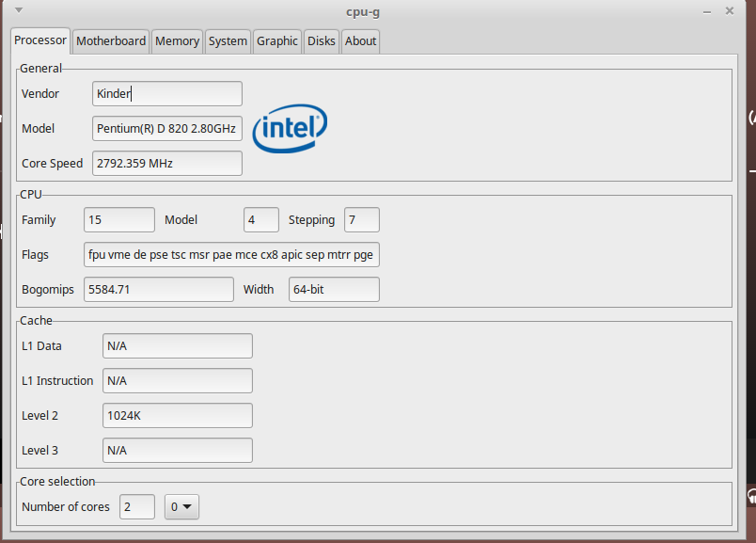Click the cpu-g title text
This screenshot has height=543, width=756.
click(363, 12)
